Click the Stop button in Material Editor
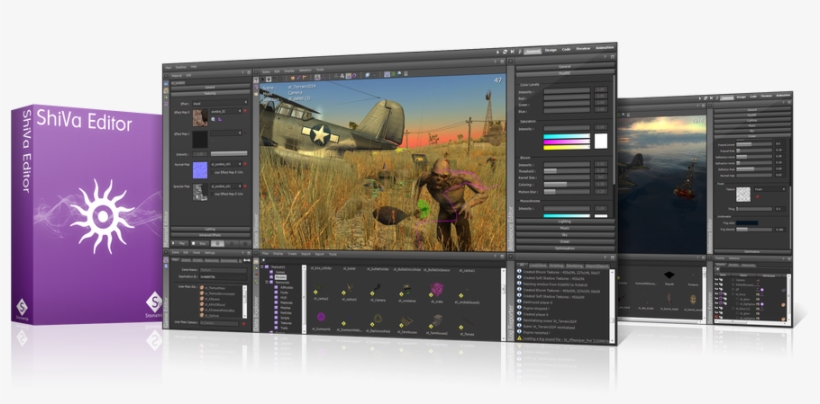Image resolution: width=820 pixels, height=404 pixels. tap(199, 244)
